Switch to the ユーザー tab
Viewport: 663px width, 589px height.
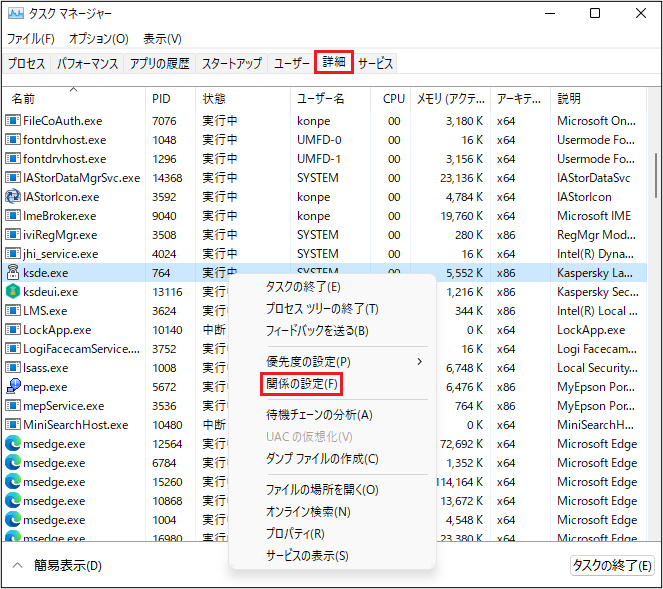[x=292, y=63]
